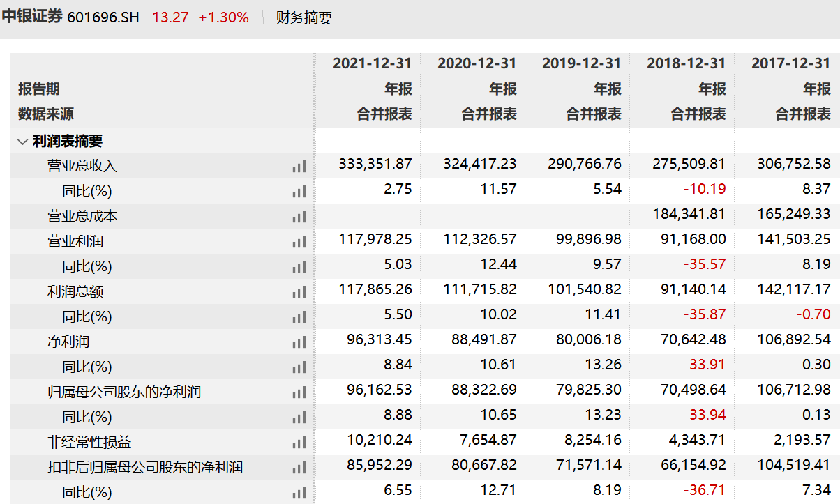Viewport: 840px width, 504px height.
Task: Click chart icon for 营业总收入 row
Action: tap(299, 167)
